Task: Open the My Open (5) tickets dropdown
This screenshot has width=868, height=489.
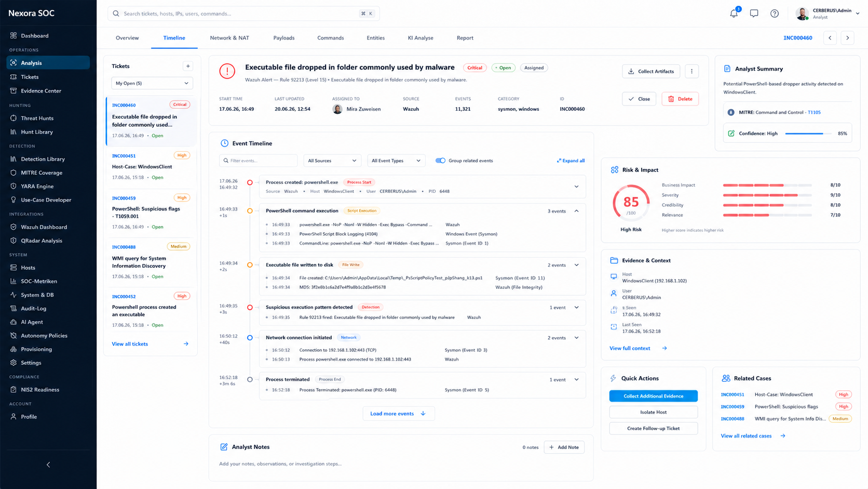Action: [x=152, y=83]
